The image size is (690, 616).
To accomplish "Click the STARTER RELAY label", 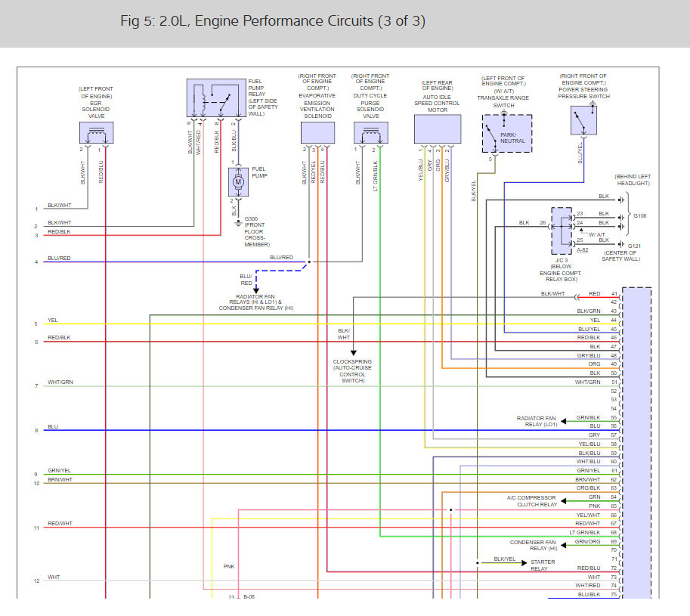I will point(543,565).
